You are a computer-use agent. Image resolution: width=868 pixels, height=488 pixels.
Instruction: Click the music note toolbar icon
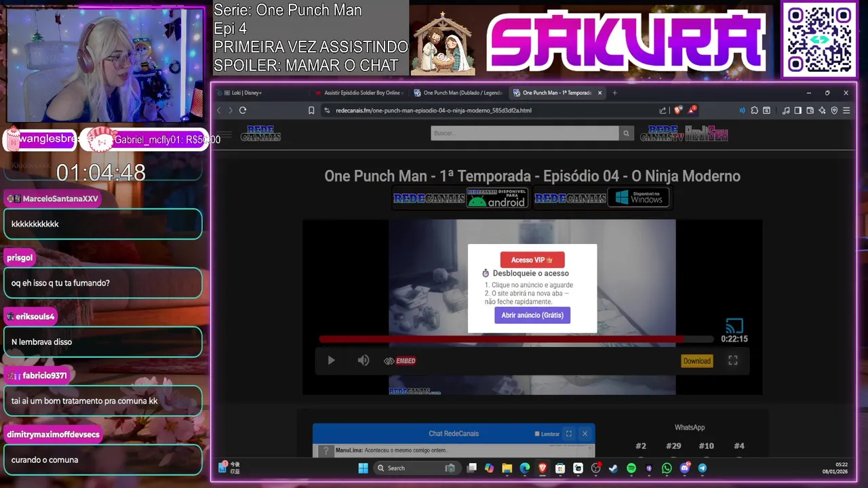pyautogui.click(x=786, y=110)
